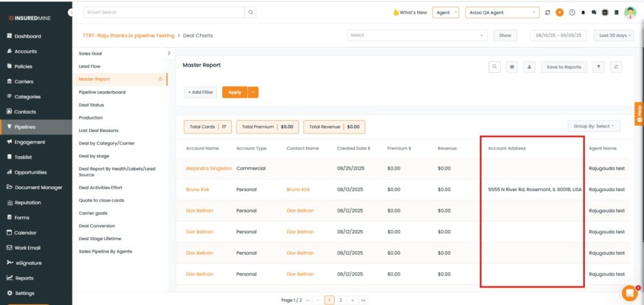Click the download icon in Master Report toolbar
Screen dimensions: 644x305
pos(530,67)
